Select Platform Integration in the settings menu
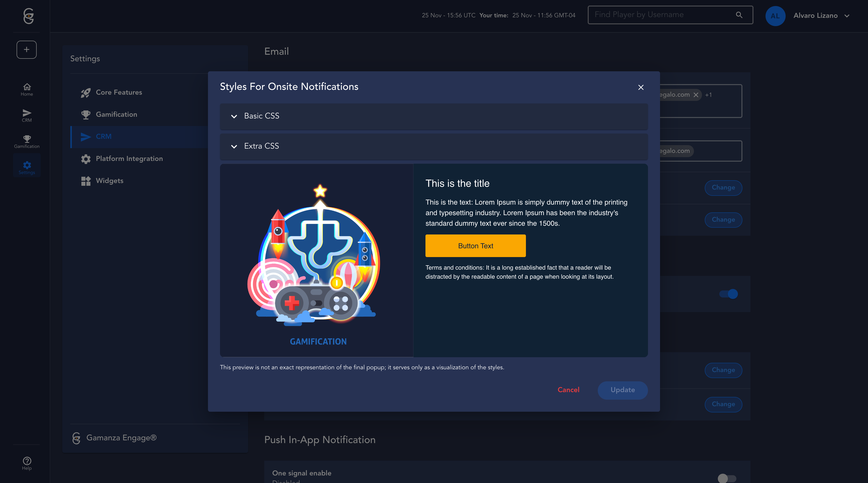This screenshot has width=868, height=483. coord(129,159)
